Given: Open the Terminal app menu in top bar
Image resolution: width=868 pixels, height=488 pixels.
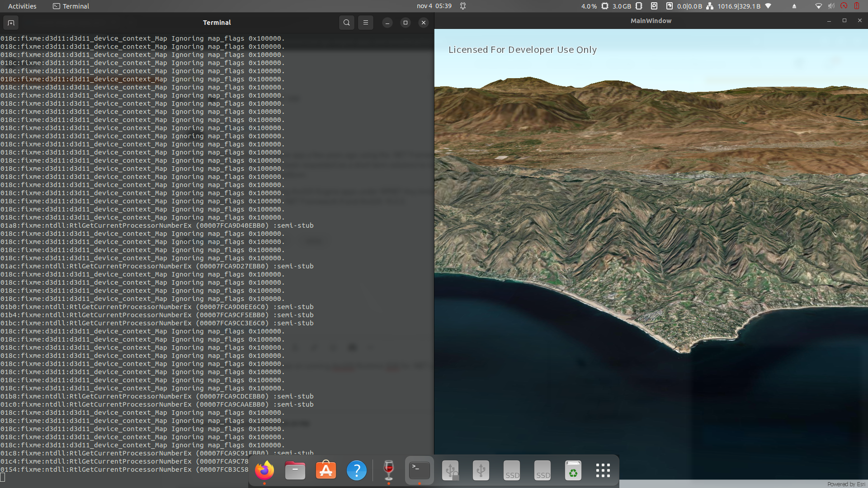Looking at the screenshot, I should pos(71,6).
